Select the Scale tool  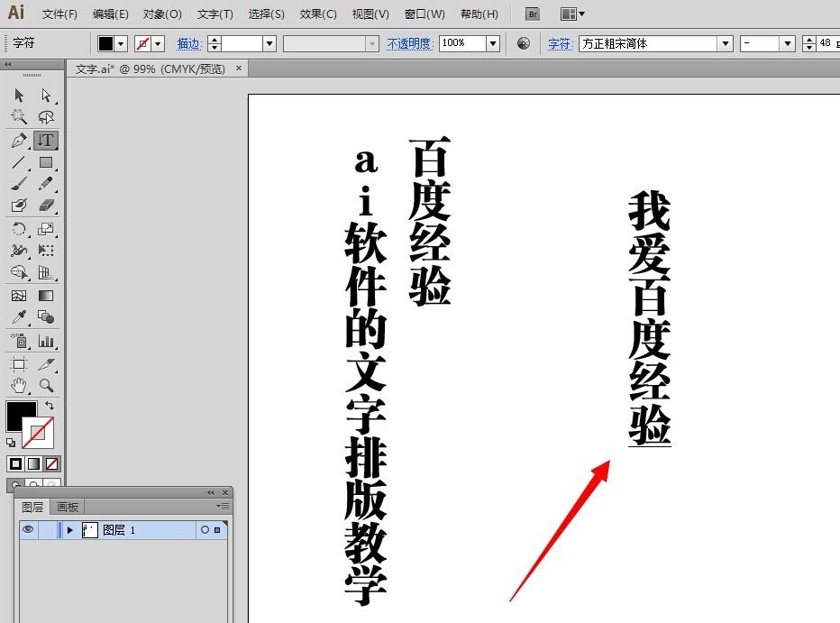(x=46, y=229)
